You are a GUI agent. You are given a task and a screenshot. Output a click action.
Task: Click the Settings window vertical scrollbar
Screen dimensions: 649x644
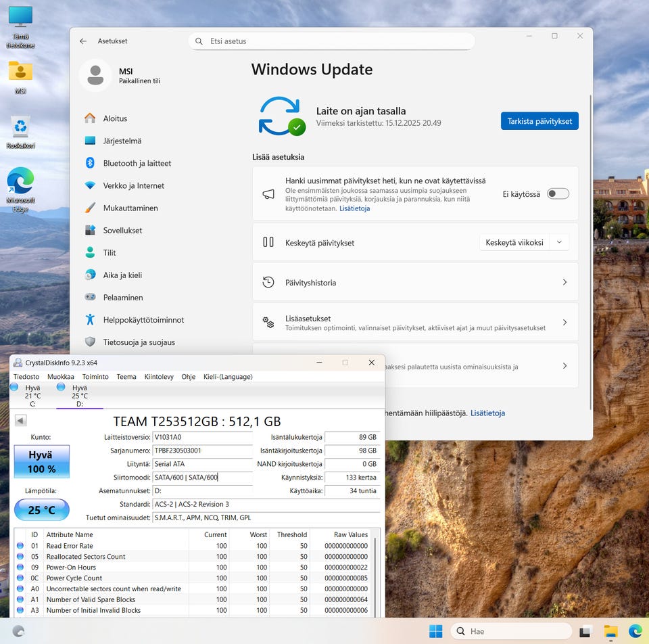pos(590,252)
